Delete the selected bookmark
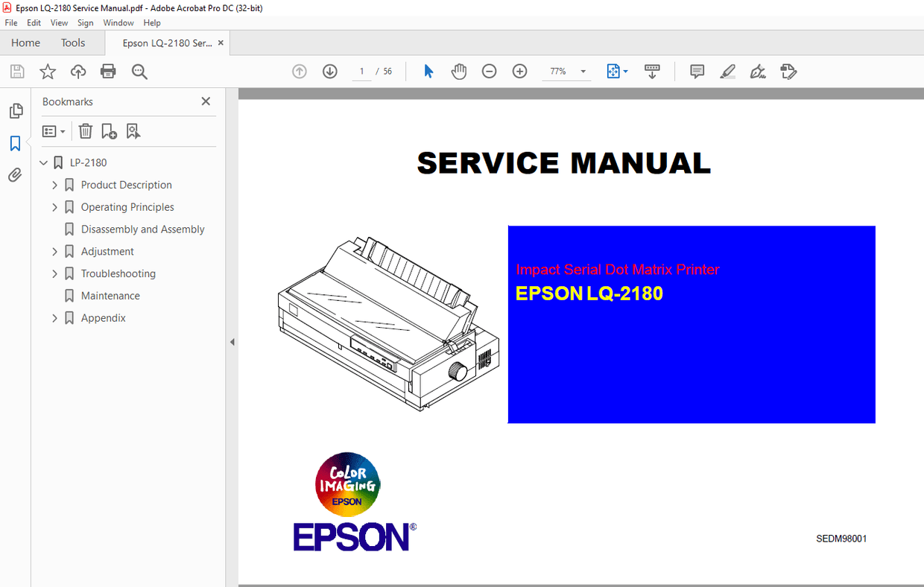Screen dimensions: 924x587 click(85, 131)
